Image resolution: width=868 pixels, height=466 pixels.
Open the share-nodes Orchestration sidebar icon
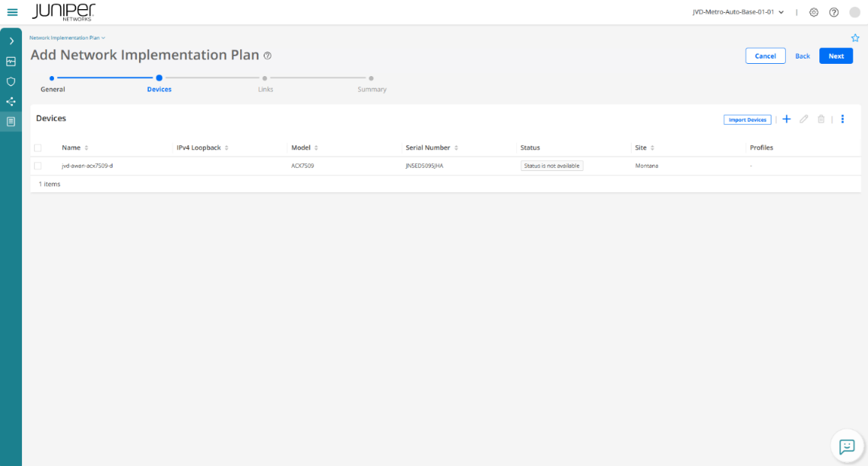11,101
